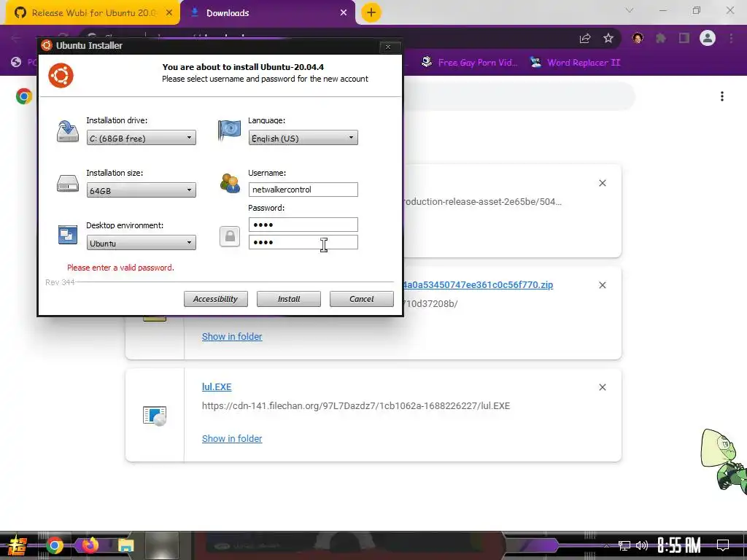Click the users icon beside Username
The image size is (747, 560).
pyautogui.click(x=230, y=183)
